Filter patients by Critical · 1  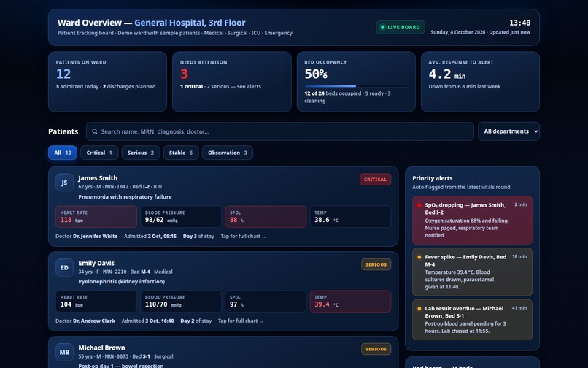click(x=99, y=153)
